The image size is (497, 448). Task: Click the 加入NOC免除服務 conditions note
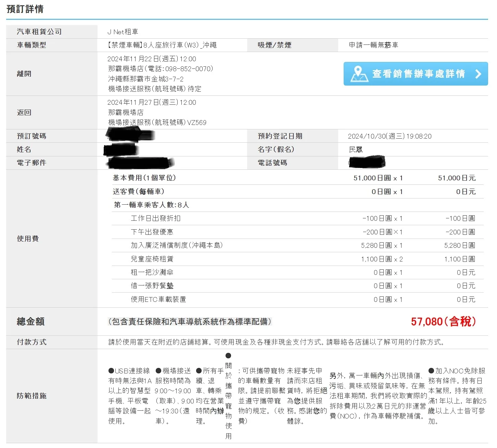(x=457, y=396)
